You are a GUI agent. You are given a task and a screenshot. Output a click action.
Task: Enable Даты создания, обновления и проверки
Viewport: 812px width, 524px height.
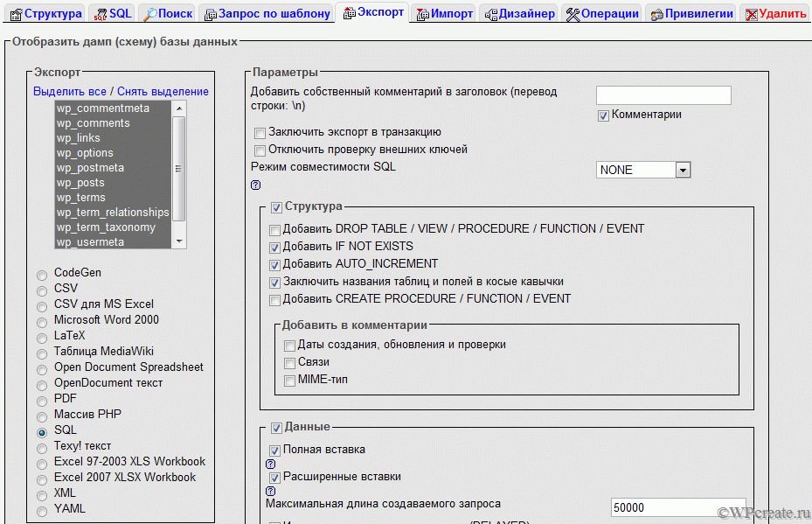(290, 346)
